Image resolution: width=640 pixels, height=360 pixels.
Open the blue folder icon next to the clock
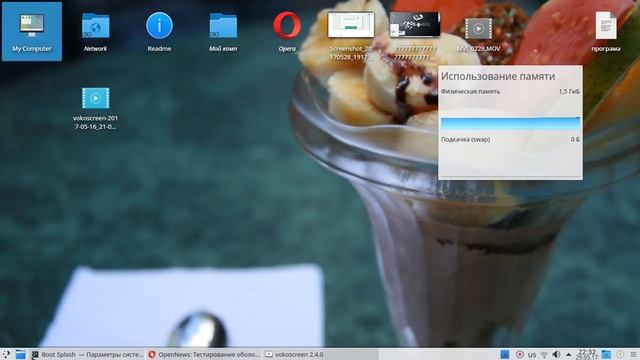tap(606, 354)
